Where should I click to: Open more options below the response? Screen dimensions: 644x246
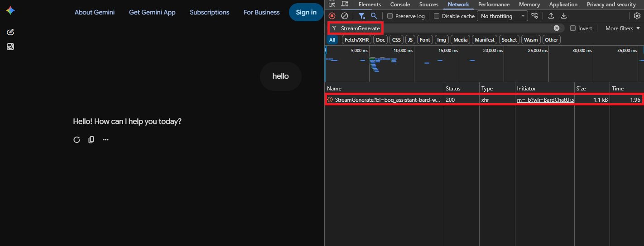click(x=106, y=140)
